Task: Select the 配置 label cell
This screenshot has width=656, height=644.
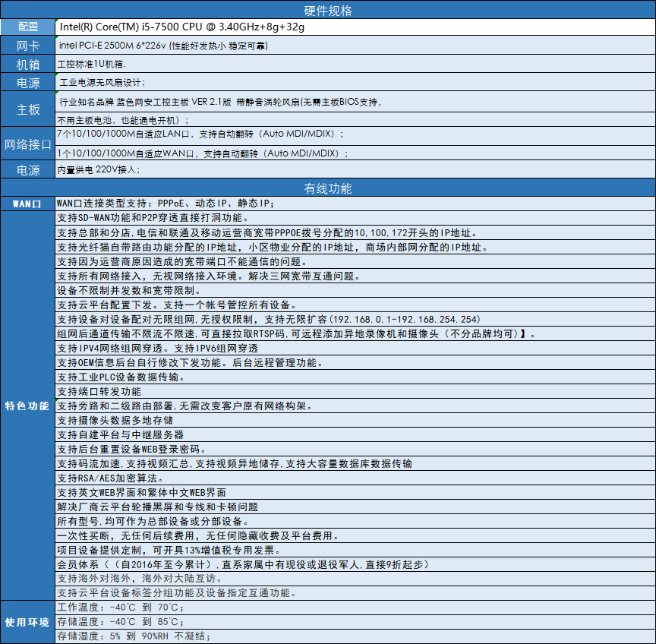Action: (27, 27)
